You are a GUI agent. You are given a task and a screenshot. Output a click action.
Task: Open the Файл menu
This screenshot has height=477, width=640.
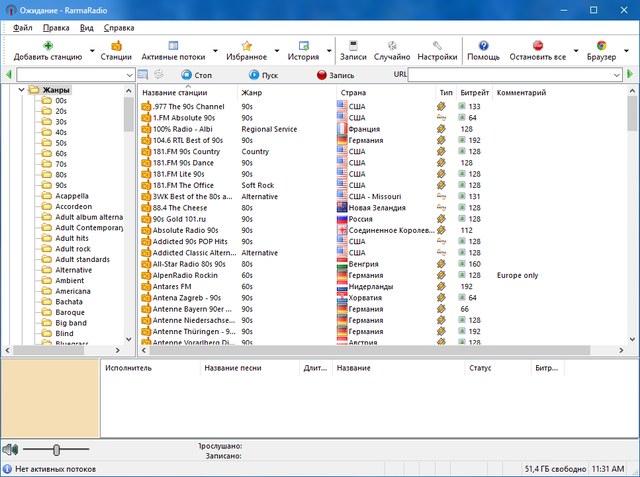(23, 27)
